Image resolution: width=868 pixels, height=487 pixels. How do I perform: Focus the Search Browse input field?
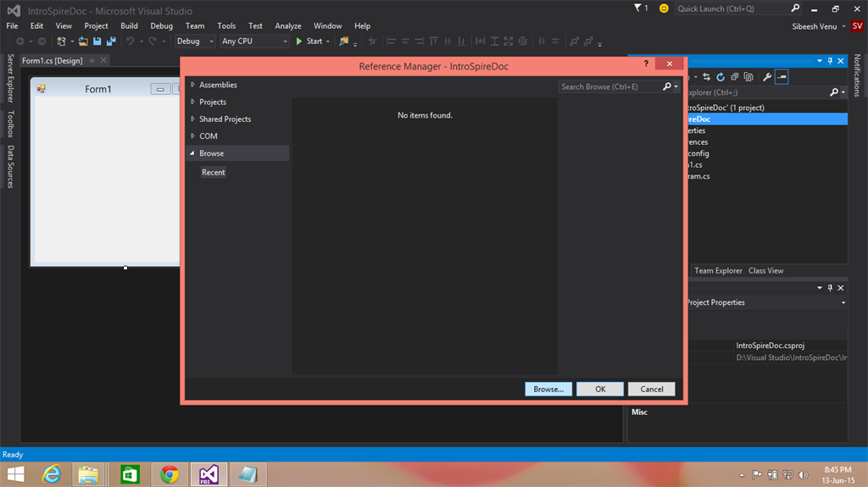(611, 87)
